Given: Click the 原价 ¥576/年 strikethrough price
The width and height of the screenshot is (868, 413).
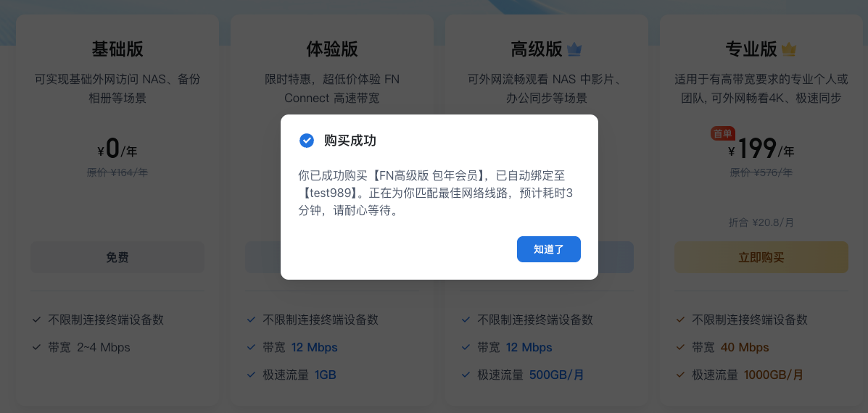Looking at the screenshot, I should coord(761,172).
